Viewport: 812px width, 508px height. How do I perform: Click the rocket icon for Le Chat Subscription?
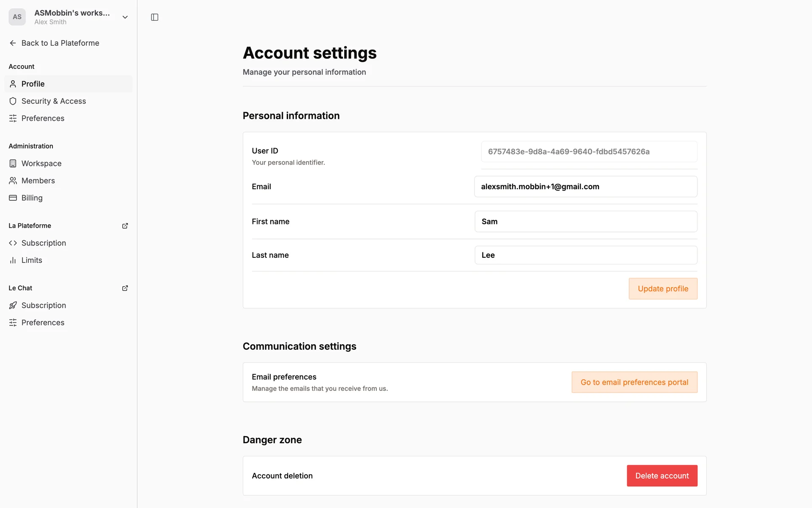click(x=13, y=306)
